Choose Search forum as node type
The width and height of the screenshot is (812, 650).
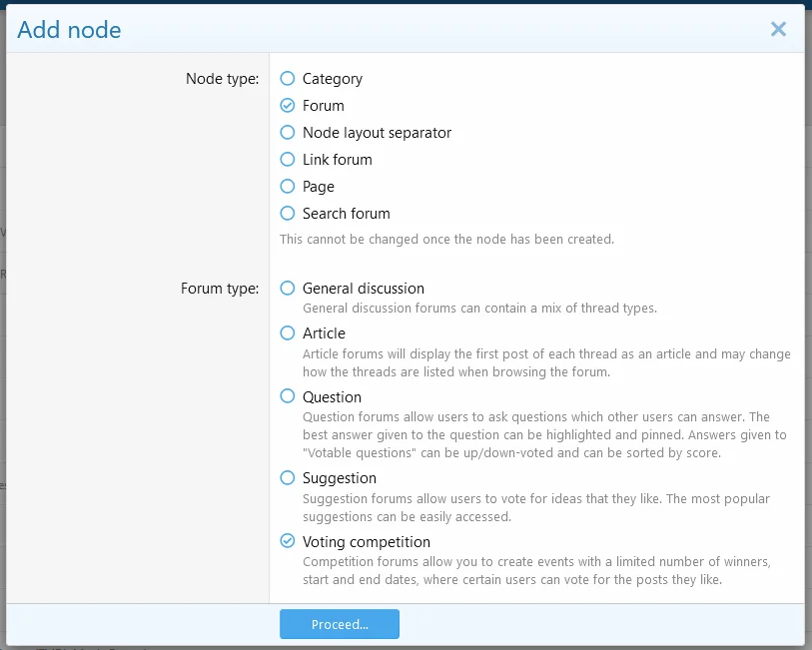tap(288, 214)
